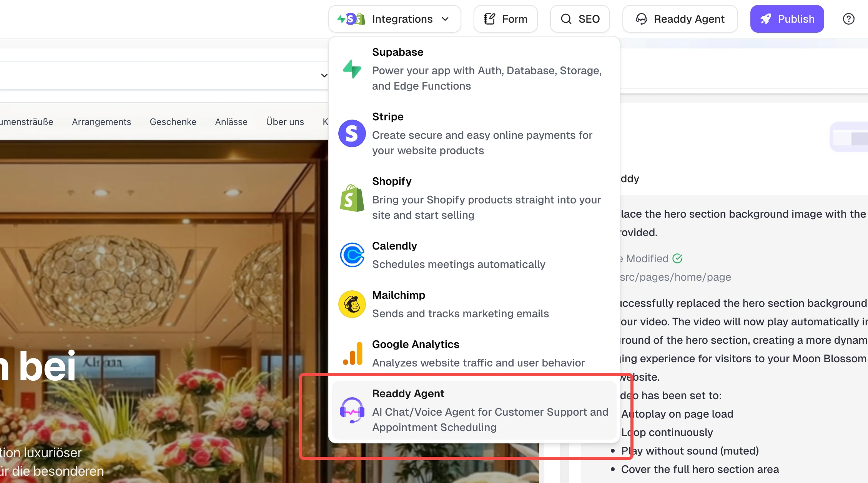
Task: Select the Shopify bag icon
Action: 351,198
